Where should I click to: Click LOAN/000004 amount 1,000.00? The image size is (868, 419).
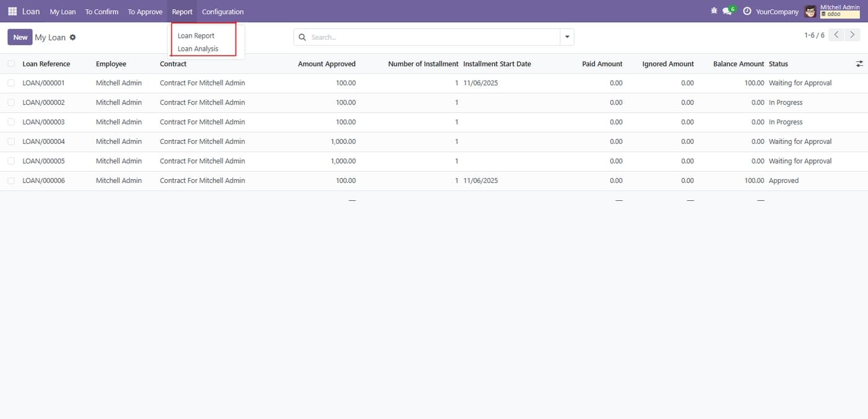[x=343, y=141]
